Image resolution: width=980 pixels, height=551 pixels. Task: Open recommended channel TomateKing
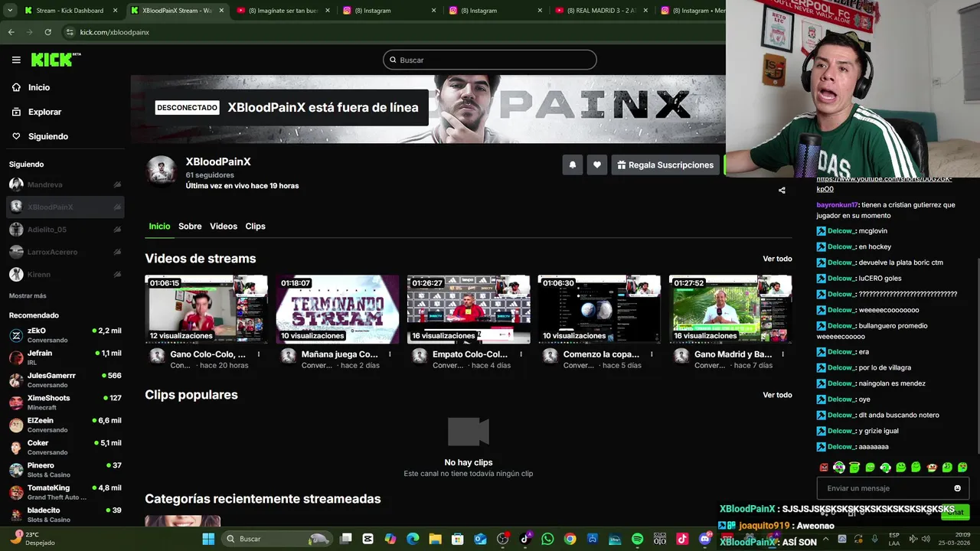coord(65,492)
